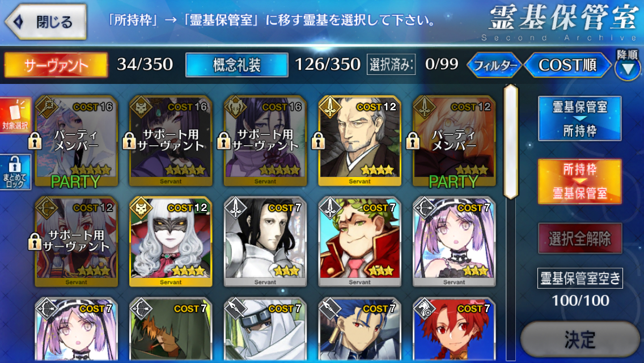
Task: Click the servant list scrollbar handle
Action: [511, 142]
